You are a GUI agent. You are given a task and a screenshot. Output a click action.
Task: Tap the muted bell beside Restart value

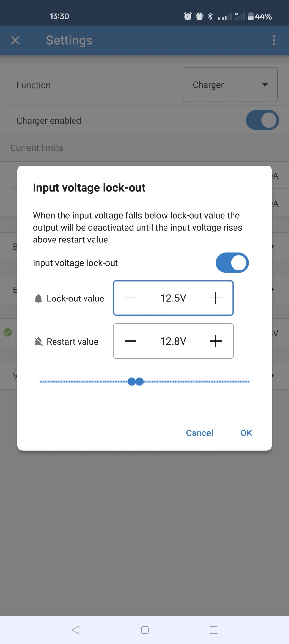pyautogui.click(x=38, y=342)
